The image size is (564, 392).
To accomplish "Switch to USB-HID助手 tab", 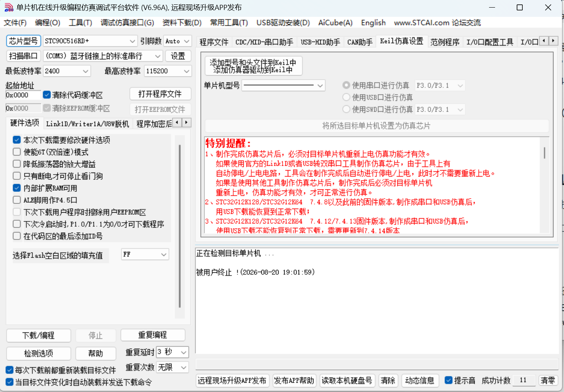I will click(x=320, y=42).
